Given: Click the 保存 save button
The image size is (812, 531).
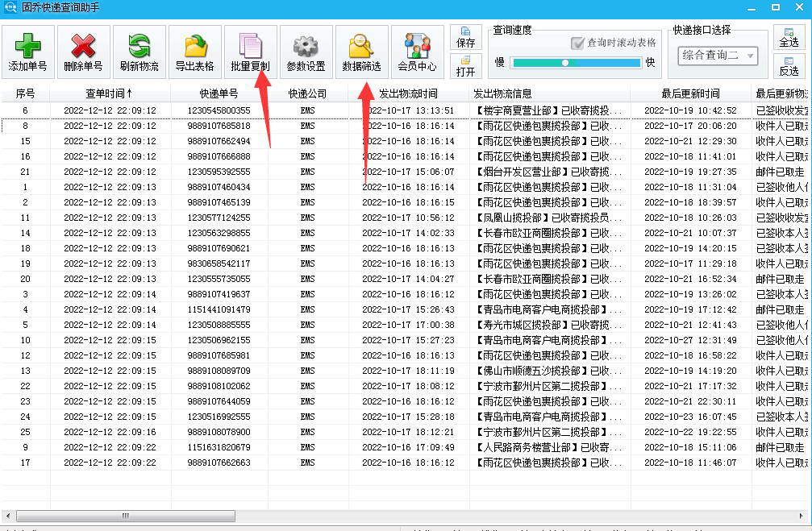Looking at the screenshot, I should pos(465,37).
